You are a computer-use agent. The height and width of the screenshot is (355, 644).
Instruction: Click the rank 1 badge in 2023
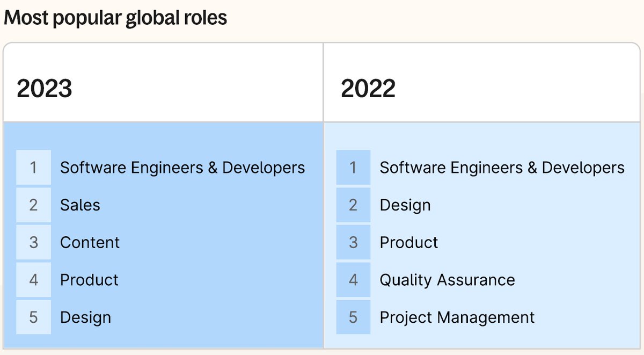pyautogui.click(x=33, y=168)
